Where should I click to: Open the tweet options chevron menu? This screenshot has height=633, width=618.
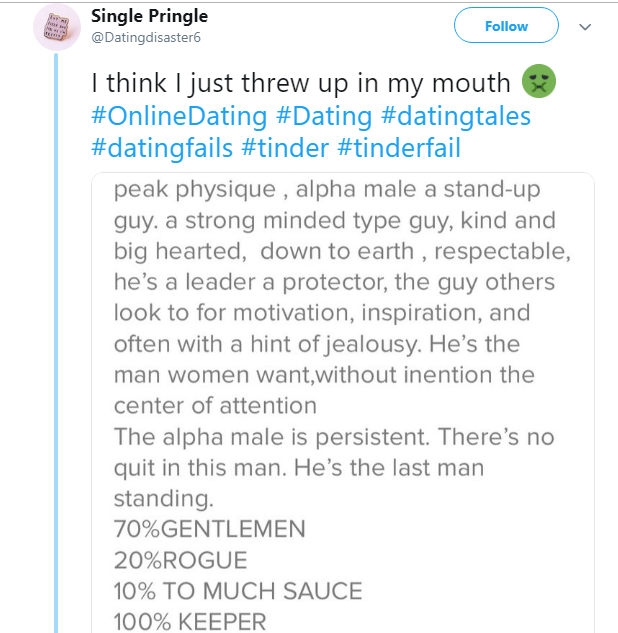(585, 27)
